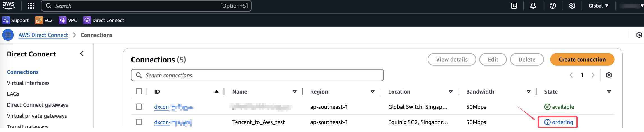
Task: Collapse the Direct Connect side panel
Action: pyautogui.click(x=82, y=54)
